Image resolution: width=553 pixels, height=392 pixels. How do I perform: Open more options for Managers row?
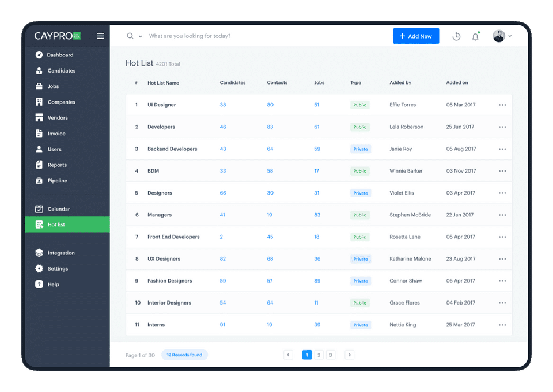502,215
